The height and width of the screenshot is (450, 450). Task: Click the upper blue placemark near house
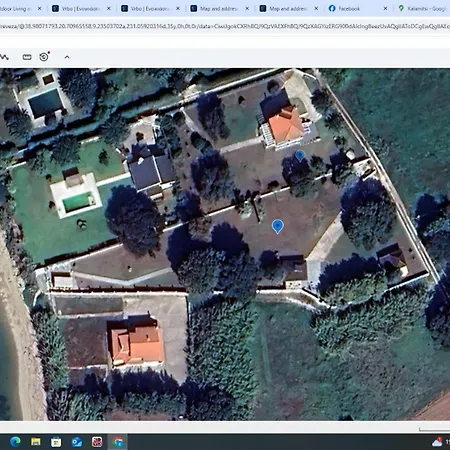300,155
